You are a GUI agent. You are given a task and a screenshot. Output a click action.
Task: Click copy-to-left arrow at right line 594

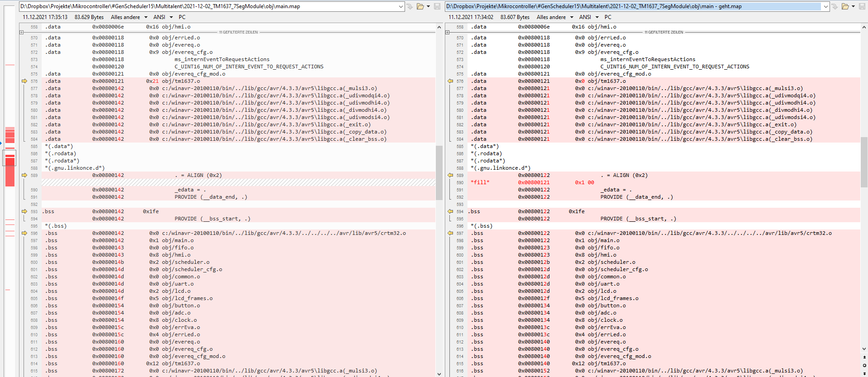(x=450, y=211)
